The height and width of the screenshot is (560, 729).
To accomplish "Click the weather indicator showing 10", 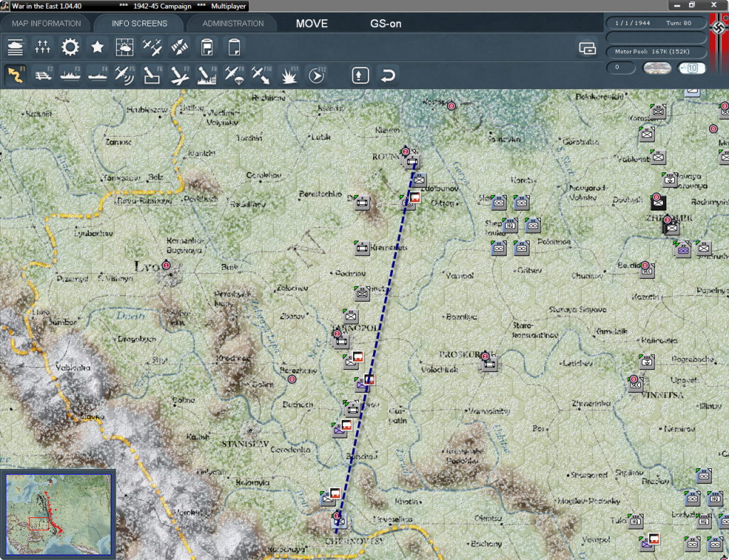I will (691, 68).
